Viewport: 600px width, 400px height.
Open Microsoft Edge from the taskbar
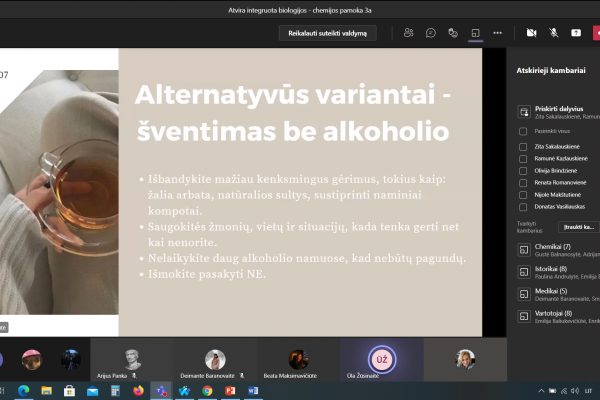pos(24,391)
